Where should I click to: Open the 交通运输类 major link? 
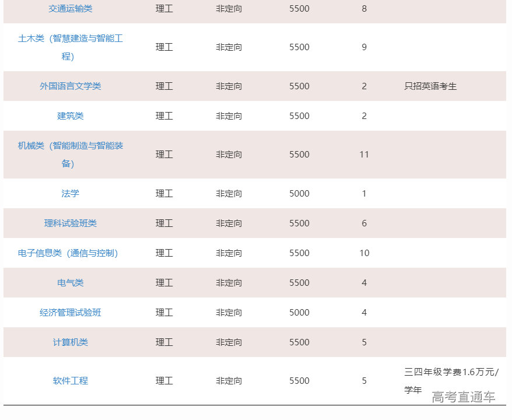(x=70, y=9)
